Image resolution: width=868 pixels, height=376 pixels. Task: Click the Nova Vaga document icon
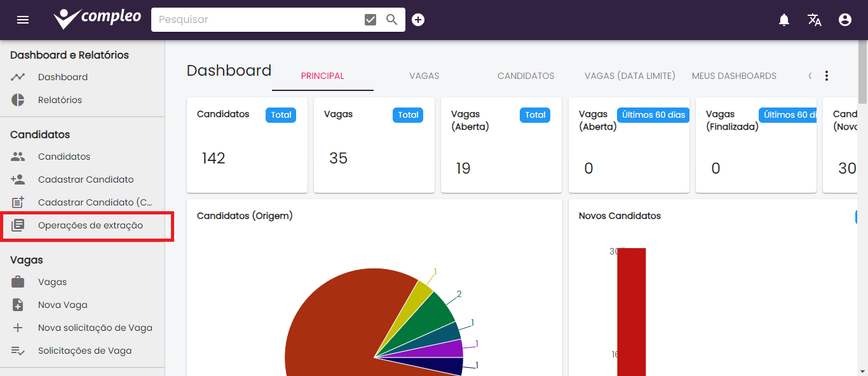click(18, 305)
